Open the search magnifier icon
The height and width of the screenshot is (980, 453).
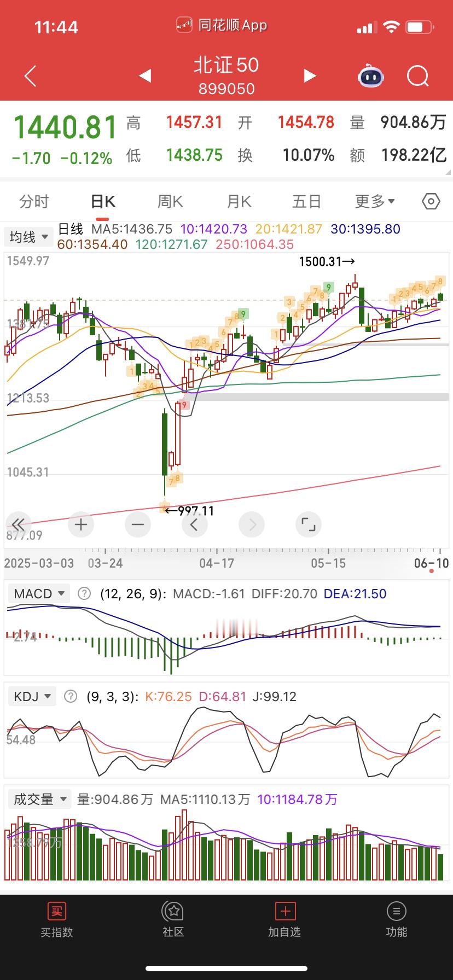coord(418,76)
